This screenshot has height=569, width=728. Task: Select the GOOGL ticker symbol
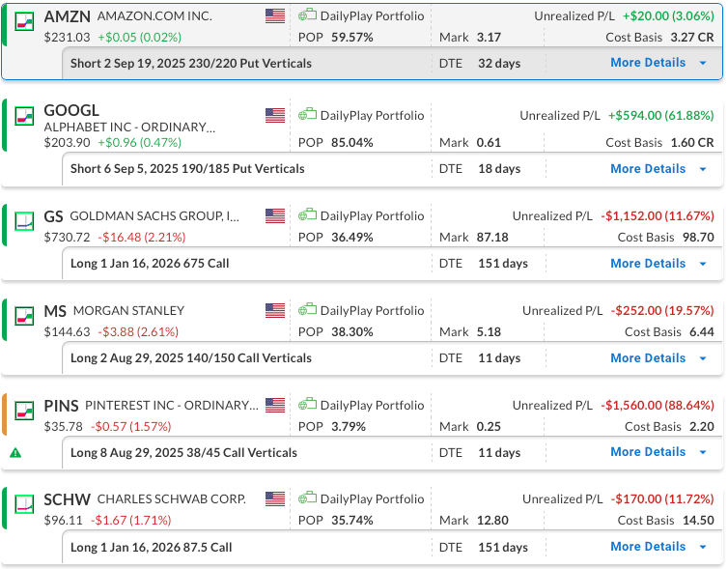pos(71,110)
